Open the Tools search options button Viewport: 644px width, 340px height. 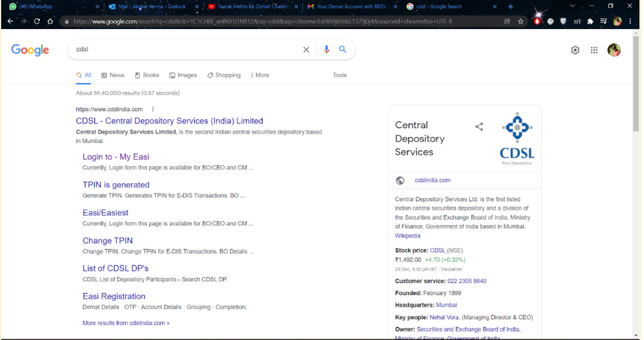[x=339, y=75]
